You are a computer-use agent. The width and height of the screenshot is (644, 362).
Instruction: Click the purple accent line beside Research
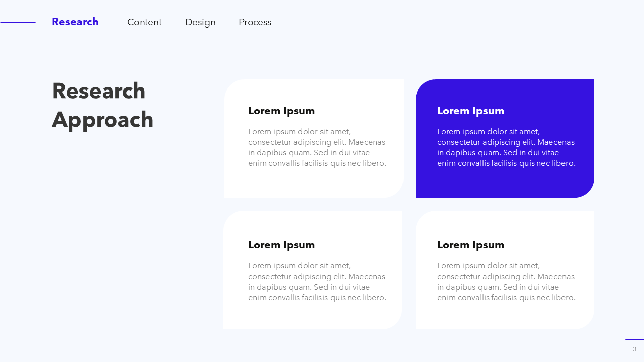[x=18, y=22]
